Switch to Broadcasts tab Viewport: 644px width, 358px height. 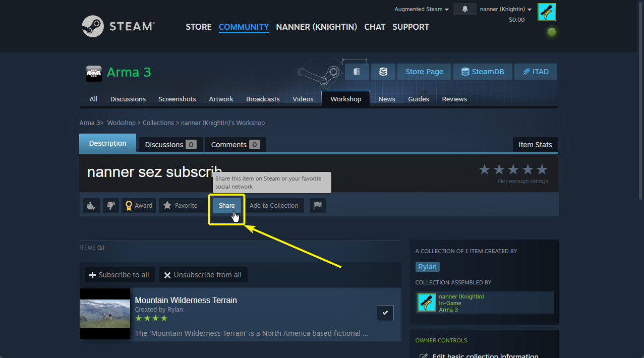pos(263,99)
